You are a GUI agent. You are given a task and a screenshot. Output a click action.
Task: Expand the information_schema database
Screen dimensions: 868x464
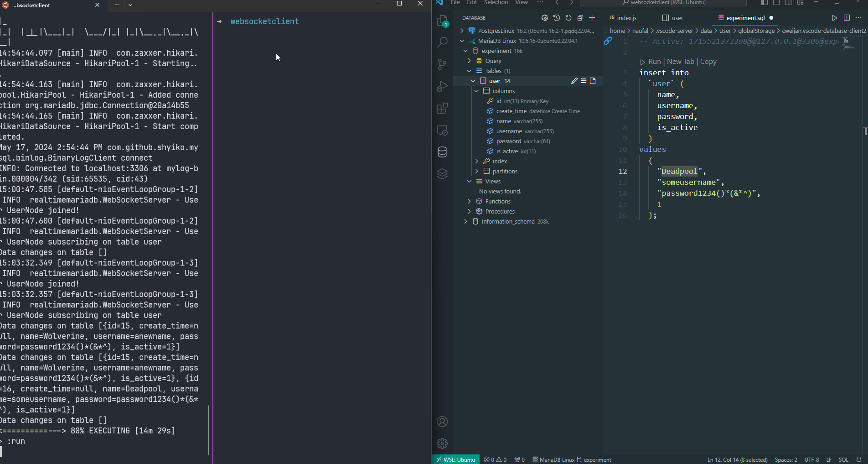(465, 221)
